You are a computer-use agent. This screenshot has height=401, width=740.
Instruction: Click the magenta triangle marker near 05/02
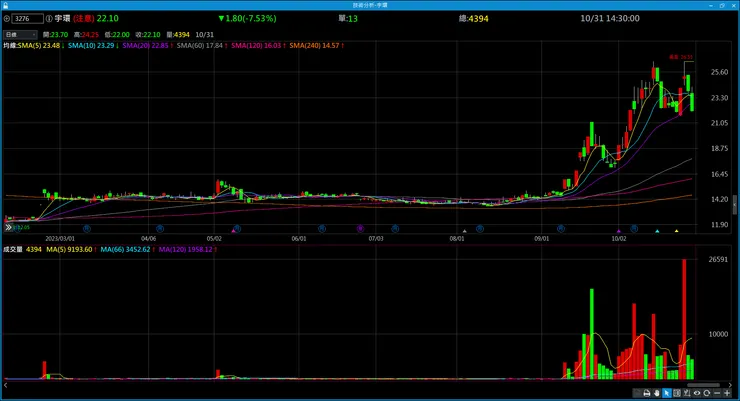coord(233,231)
